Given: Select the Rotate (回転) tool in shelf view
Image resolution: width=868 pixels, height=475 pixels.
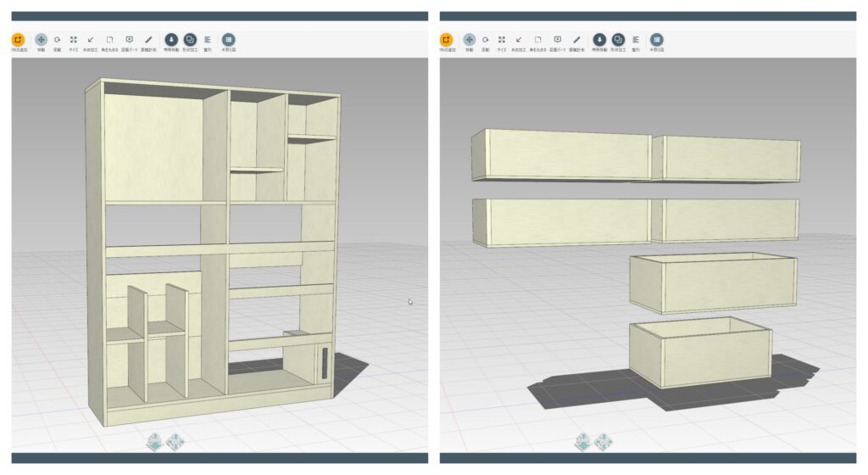Looking at the screenshot, I should coord(57,40).
